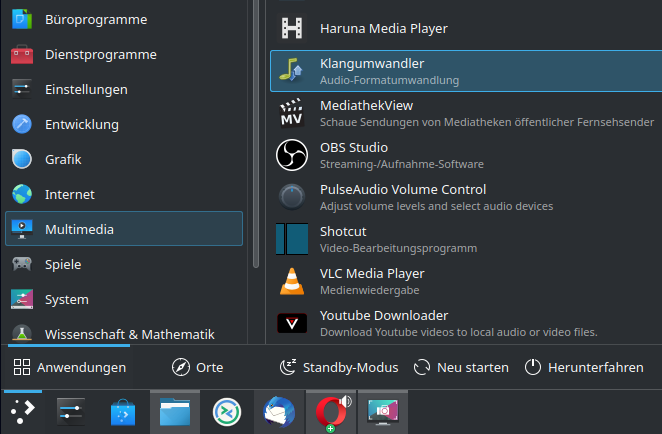Launch VLC using the traffic cone icon
662x434 pixels.
[292, 281]
